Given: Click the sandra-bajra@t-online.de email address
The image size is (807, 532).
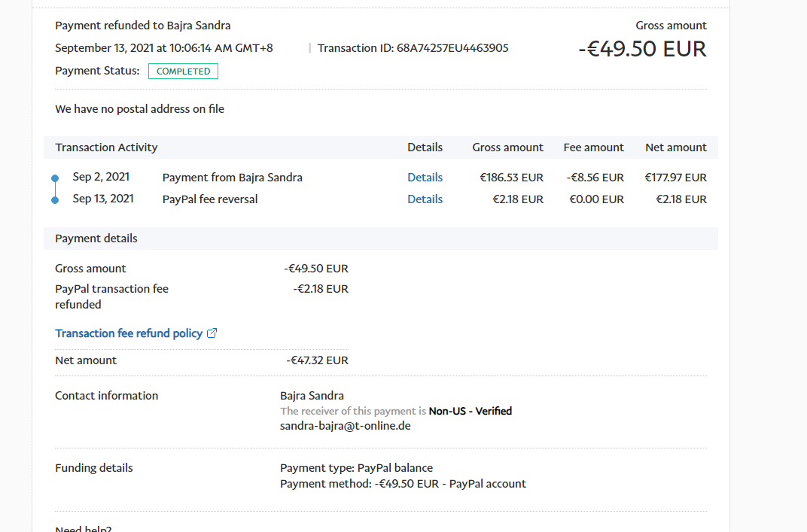Looking at the screenshot, I should click(345, 426).
